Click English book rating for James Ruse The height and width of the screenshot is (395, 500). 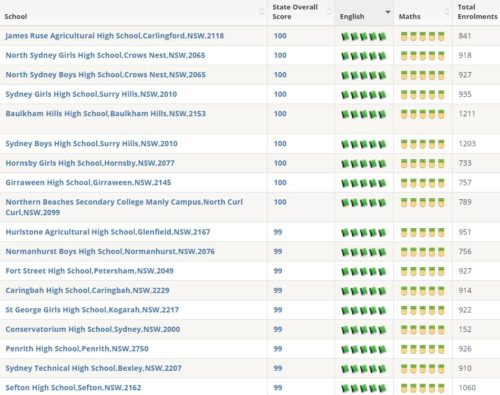[x=364, y=36]
